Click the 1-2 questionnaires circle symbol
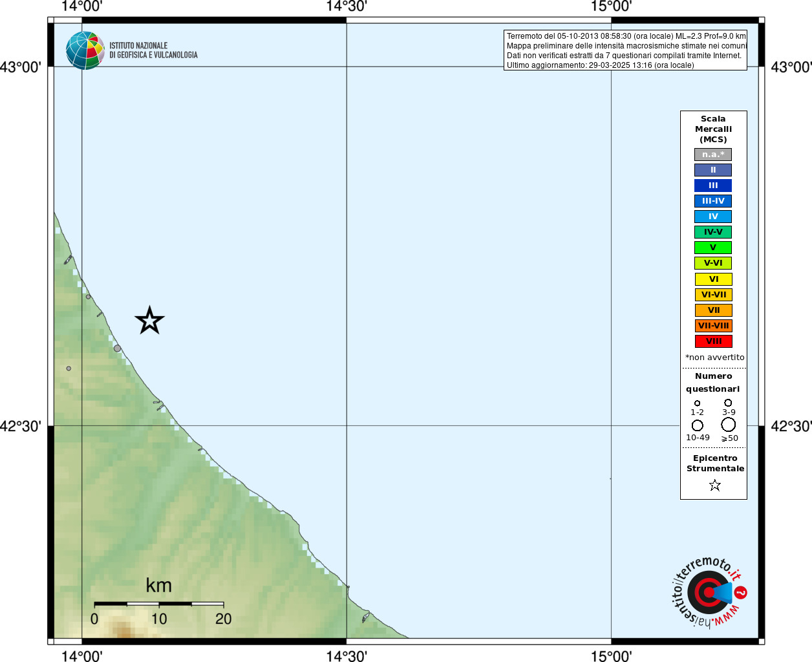 (x=697, y=403)
